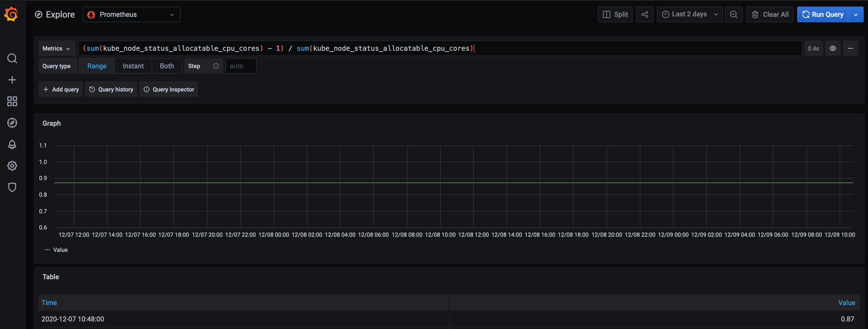Open the Configuration gear icon

click(12, 165)
